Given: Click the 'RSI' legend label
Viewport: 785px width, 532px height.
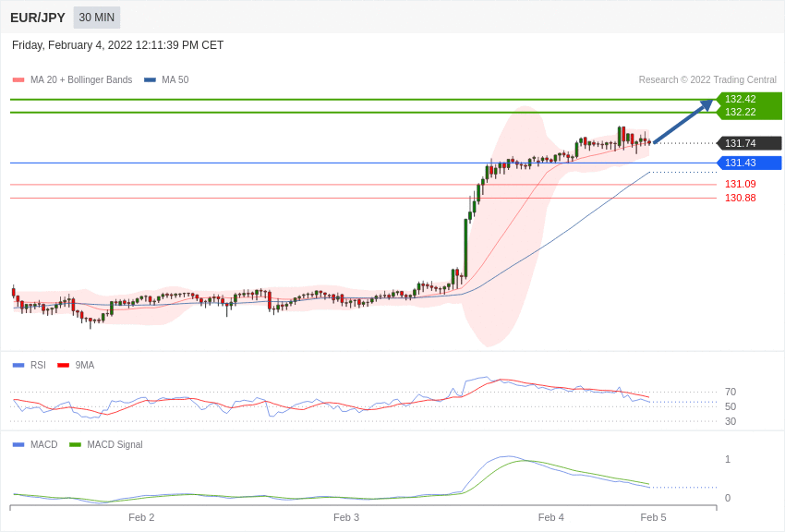Looking at the screenshot, I should 38,366.
